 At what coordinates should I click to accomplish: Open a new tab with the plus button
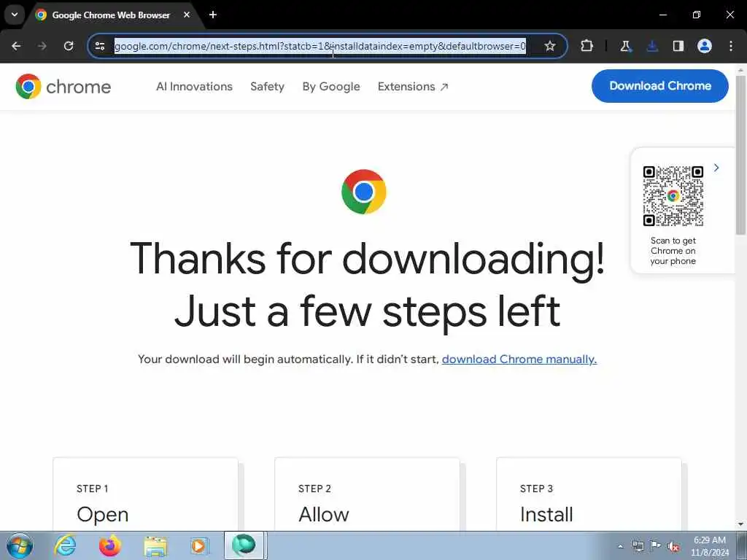point(213,15)
